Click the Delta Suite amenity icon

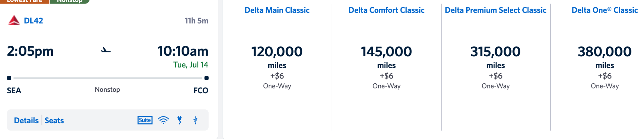point(145,120)
